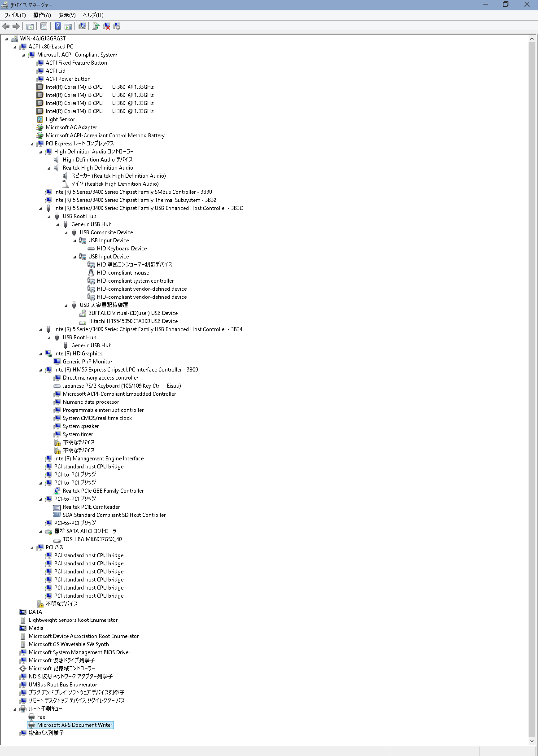This screenshot has width=538, height=756.
Task: Click the Uninstall device red X icon
Action: (x=106, y=26)
